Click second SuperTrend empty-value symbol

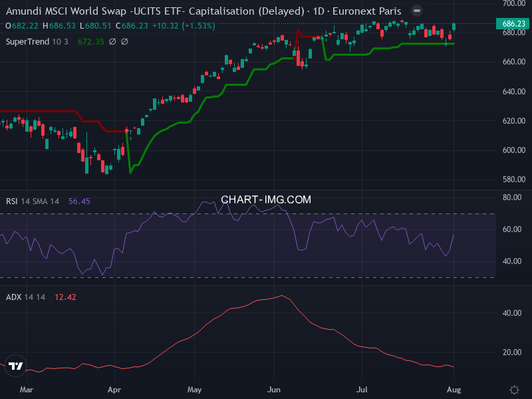pos(124,42)
